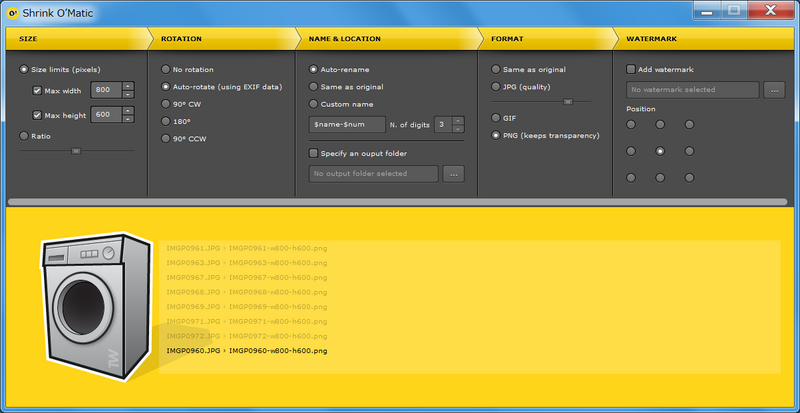Increase N. of digits value
Image resolution: width=800 pixels, height=413 pixels.
click(x=458, y=120)
